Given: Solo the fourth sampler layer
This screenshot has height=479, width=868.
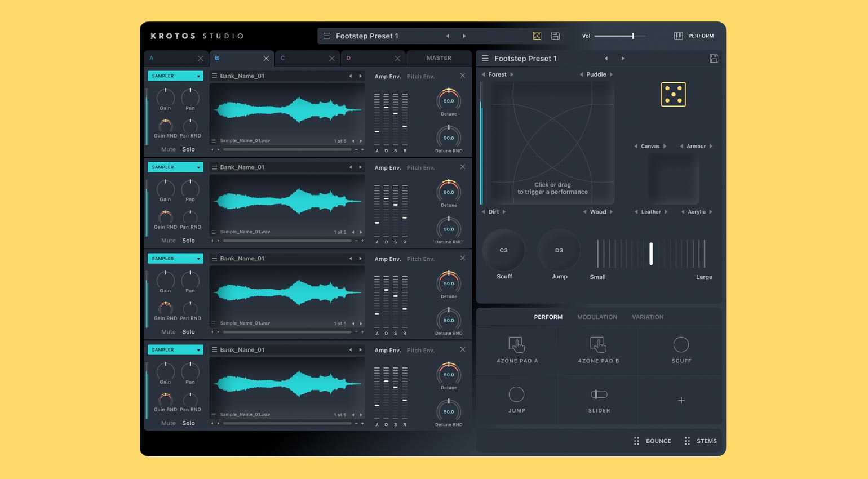Looking at the screenshot, I should [x=189, y=424].
